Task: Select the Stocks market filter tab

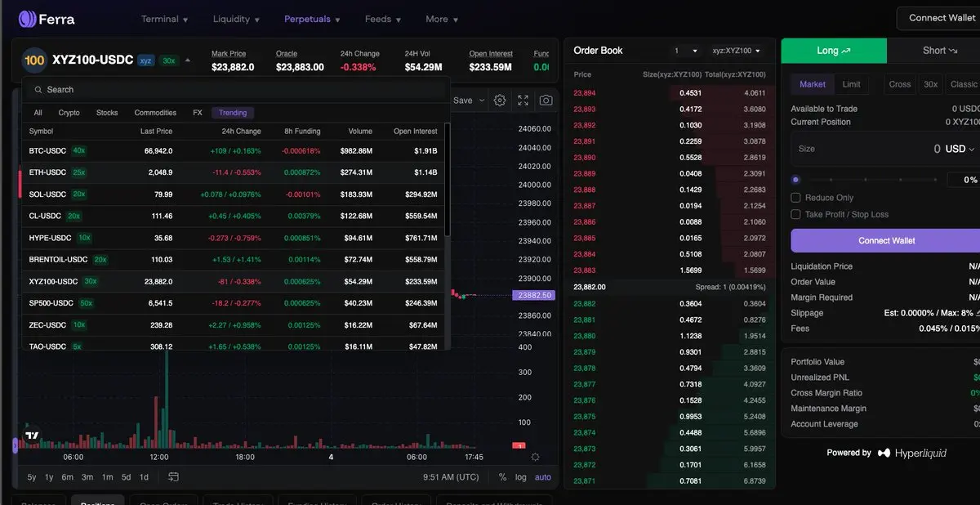Action: [x=107, y=113]
